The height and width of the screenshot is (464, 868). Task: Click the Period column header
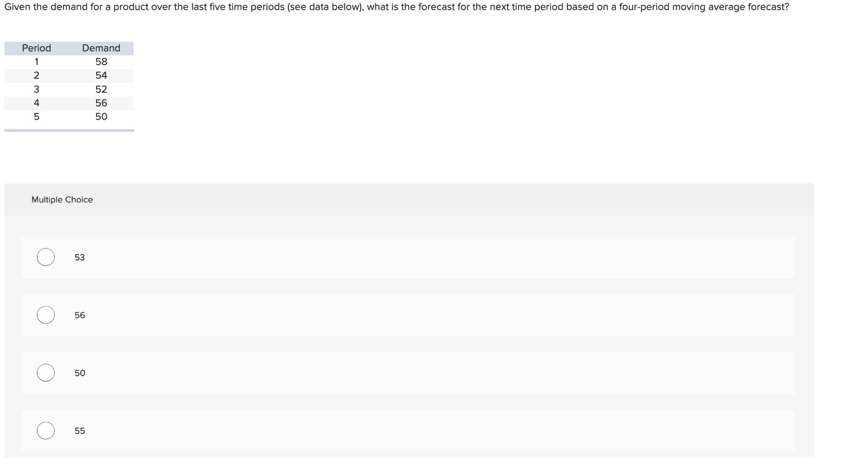click(x=36, y=48)
